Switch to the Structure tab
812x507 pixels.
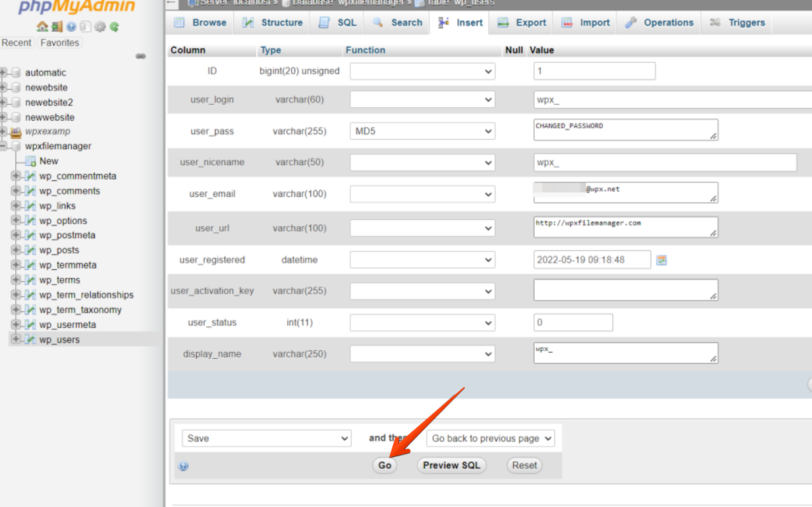click(273, 23)
